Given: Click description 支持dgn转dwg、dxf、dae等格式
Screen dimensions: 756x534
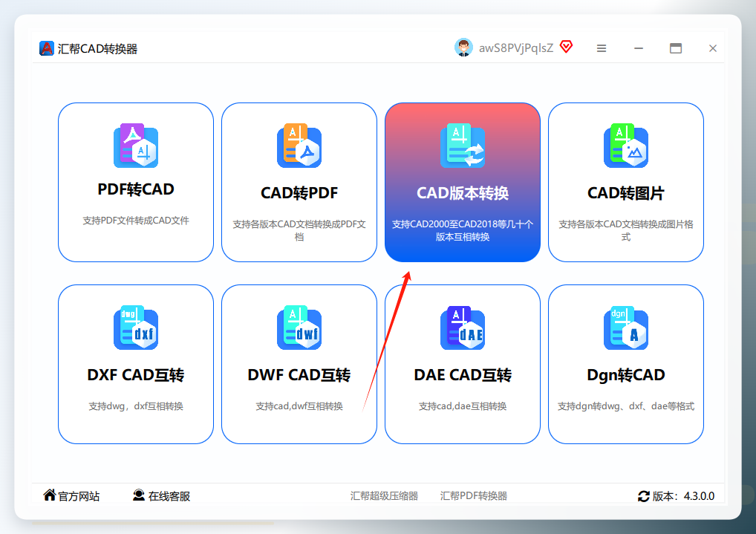Looking at the screenshot, I should [x=626, y=406].
